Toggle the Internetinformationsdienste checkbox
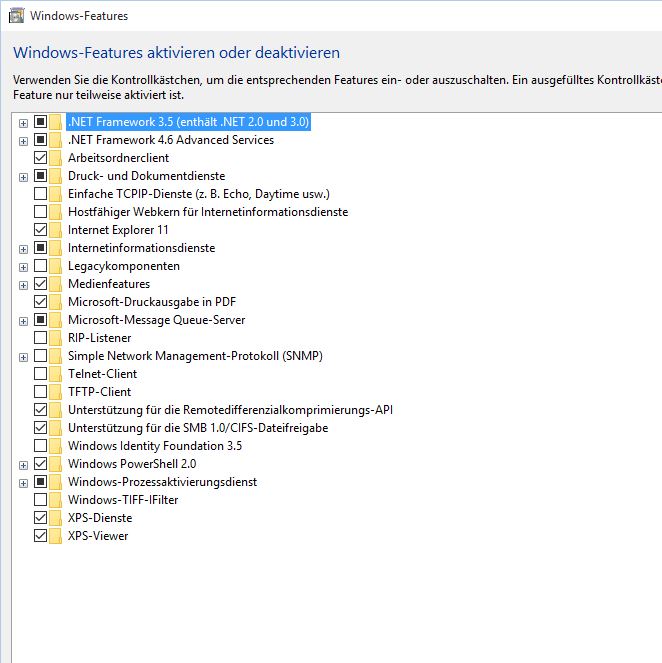This screenshot has height=663, width=662. tap(41, 247)
